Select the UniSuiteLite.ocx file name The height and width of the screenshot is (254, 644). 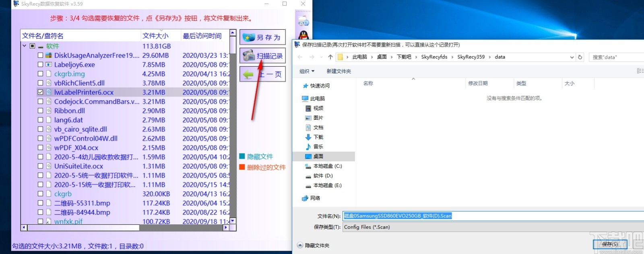click(78, 166)
